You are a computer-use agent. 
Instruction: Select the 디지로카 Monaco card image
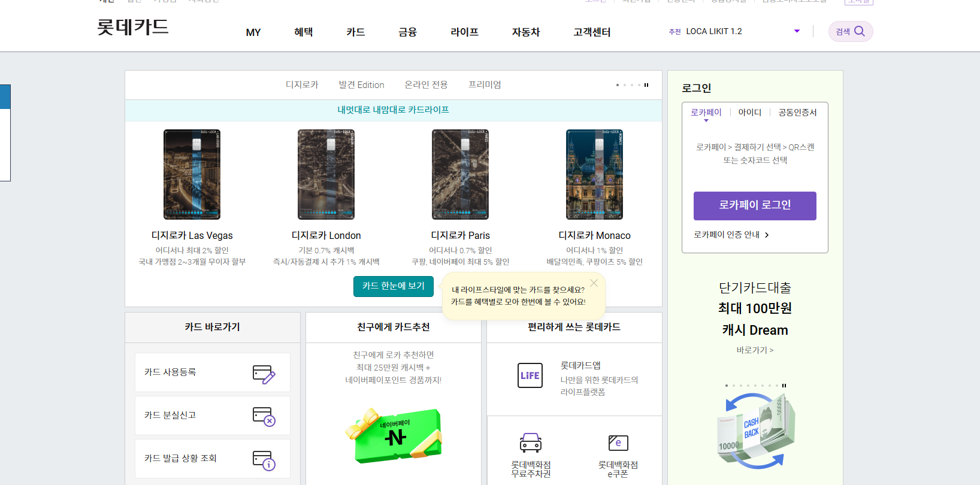595,174
